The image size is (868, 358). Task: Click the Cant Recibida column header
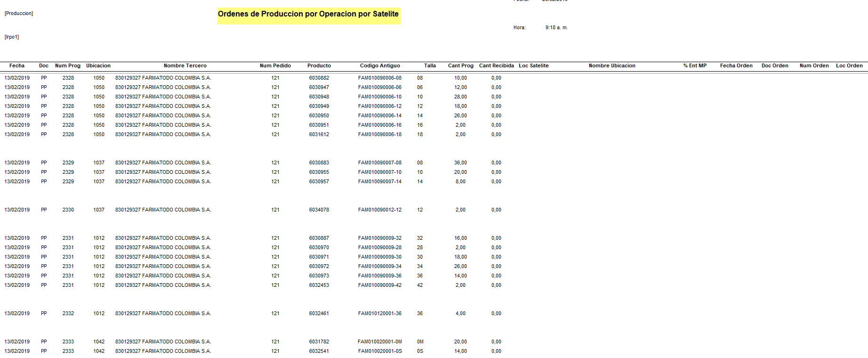(x=497, y=65)
